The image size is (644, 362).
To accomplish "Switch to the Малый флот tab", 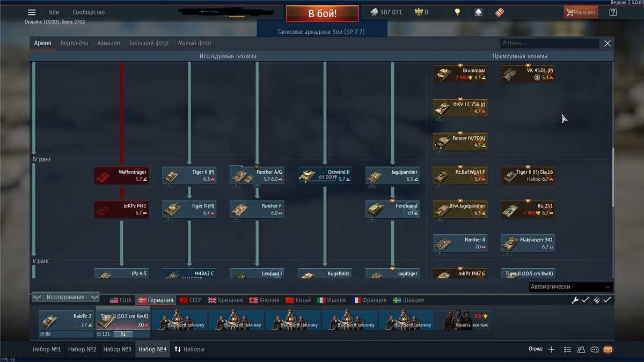I will (195, 43).
